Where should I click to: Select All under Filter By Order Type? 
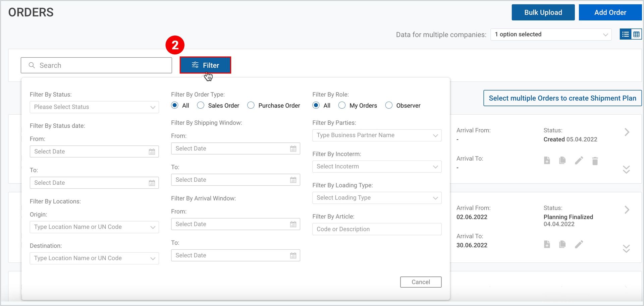coord(175,105)
